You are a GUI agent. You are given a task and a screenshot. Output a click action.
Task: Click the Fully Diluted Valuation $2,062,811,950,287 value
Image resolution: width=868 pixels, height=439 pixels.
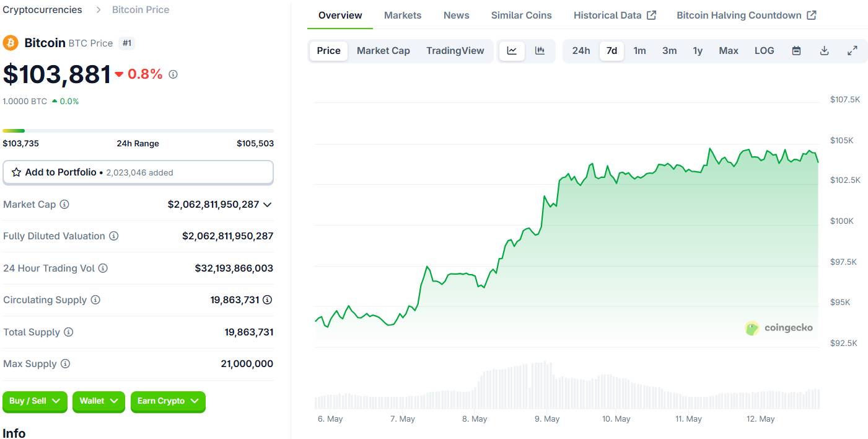coord(228,236)
